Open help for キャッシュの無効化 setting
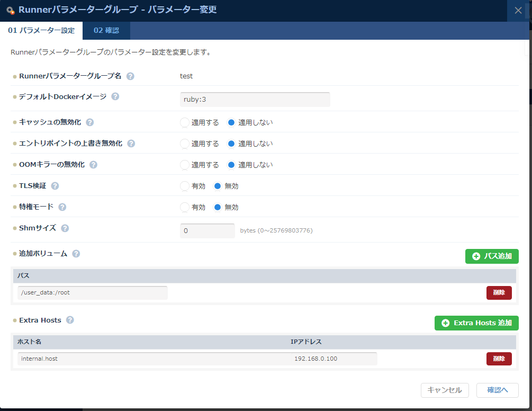 (x=89, y=122)
